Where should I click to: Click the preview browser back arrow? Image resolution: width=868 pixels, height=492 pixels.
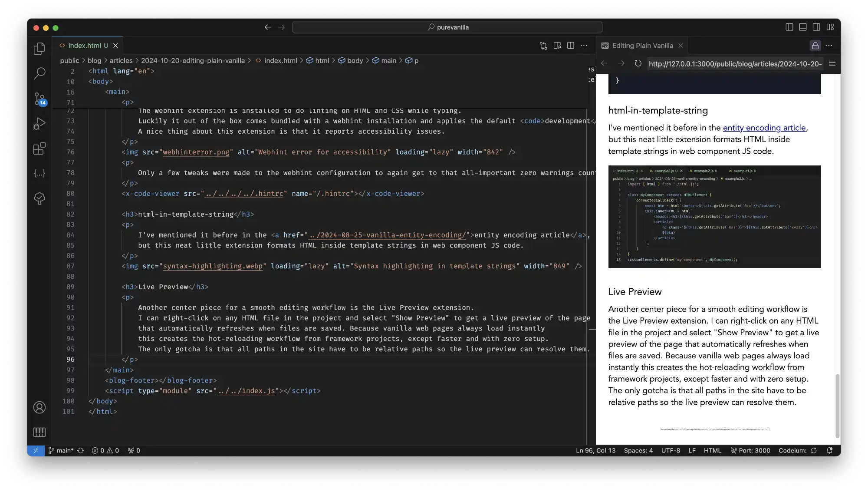point(604,63)
